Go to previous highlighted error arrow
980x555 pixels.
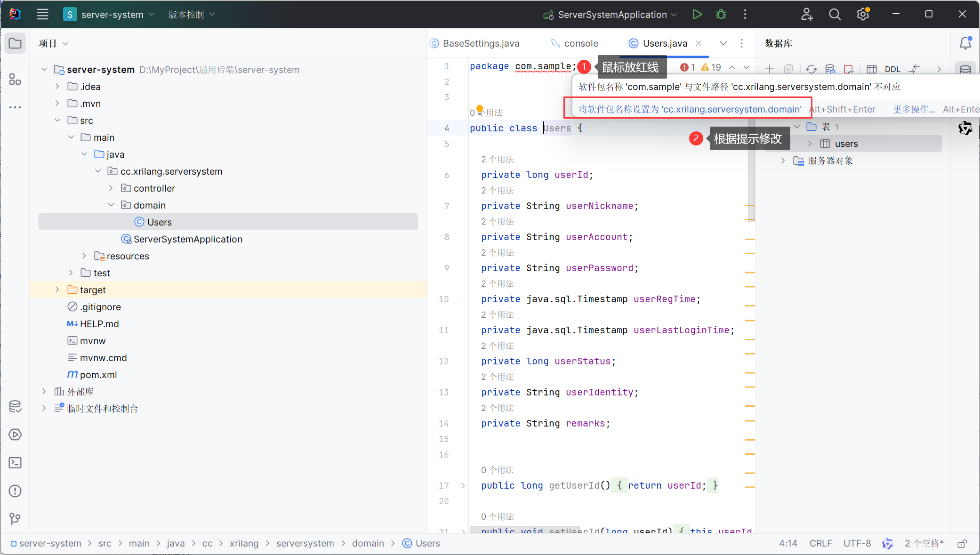[x=732, y=67]
